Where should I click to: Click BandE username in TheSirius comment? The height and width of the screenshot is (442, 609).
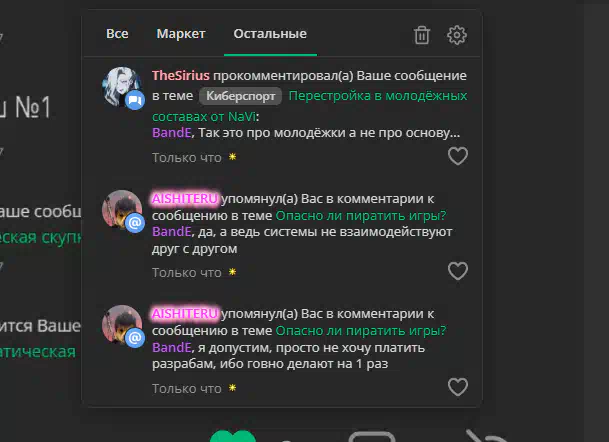click(172, 133)
